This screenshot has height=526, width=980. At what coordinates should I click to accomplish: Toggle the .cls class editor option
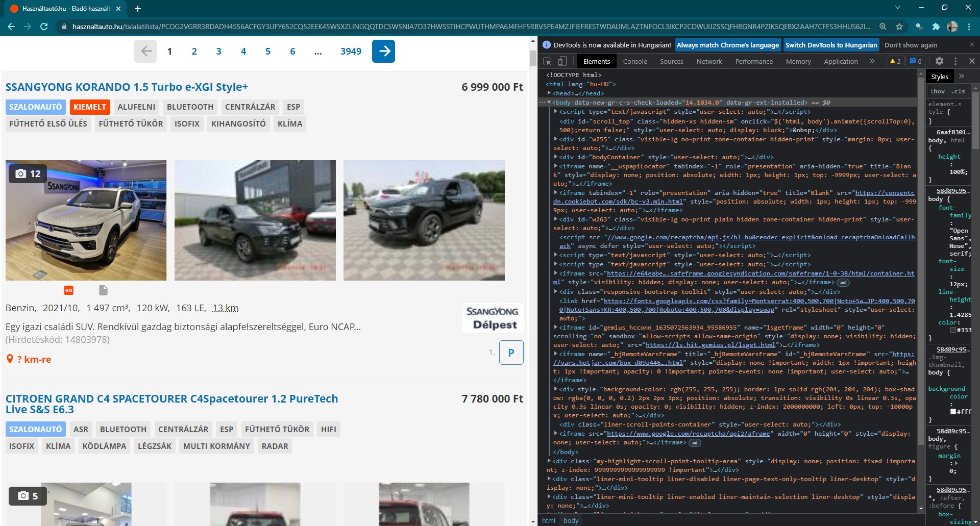coord(958,91)
